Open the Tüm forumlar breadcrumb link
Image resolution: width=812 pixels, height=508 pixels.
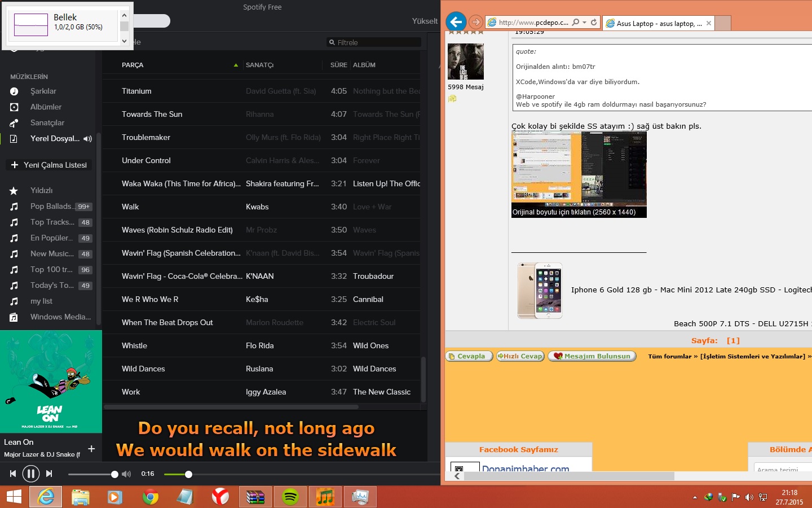670,356
